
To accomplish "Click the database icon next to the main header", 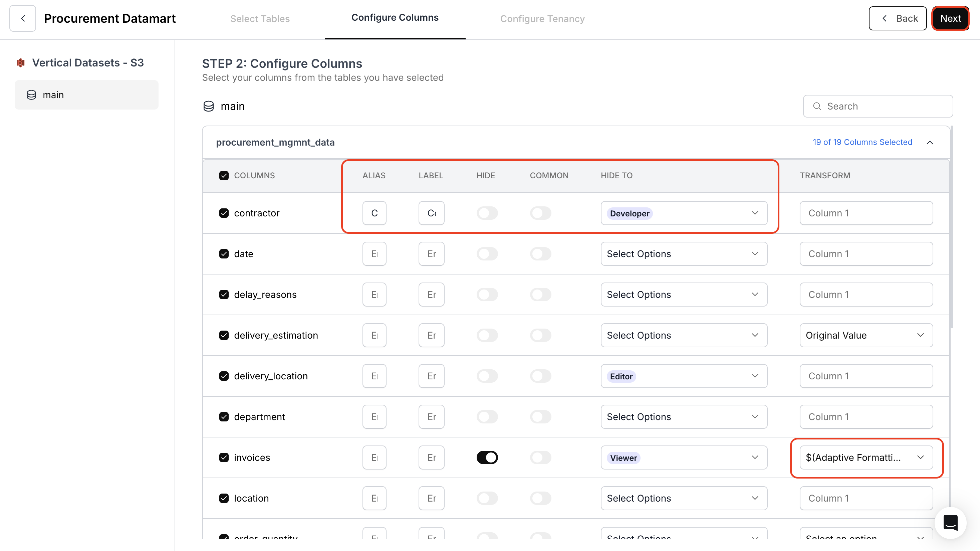I will (x=209, y=106).
